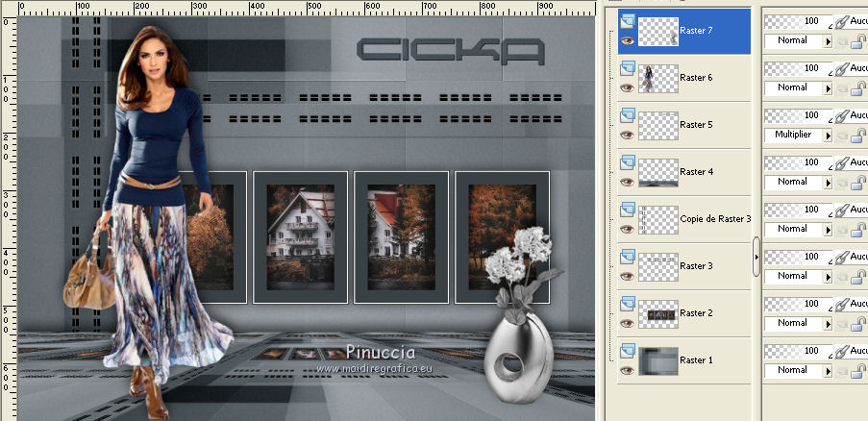Viewport: 868px width, 421px height.
Task: Click the Raster 1 grey background thumbnail
Action: [x=658, y=360]
